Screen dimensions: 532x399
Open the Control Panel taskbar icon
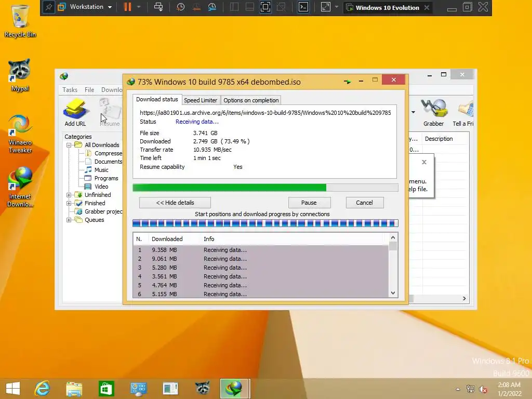(138, 389)
